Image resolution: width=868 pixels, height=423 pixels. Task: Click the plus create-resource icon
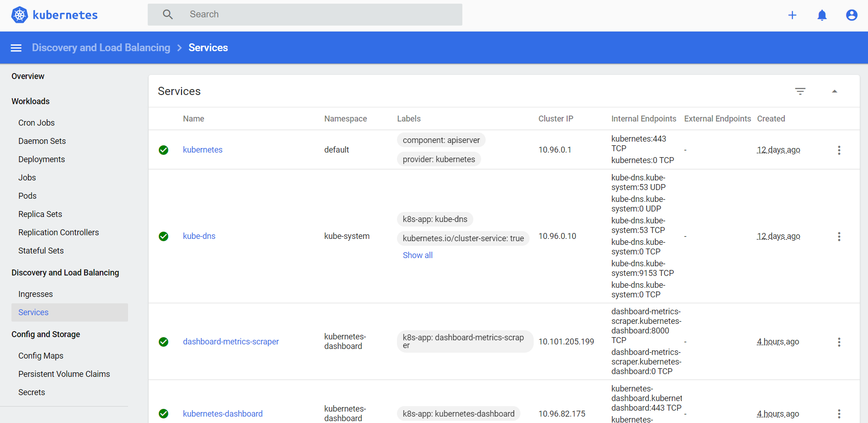click(792, 15)
